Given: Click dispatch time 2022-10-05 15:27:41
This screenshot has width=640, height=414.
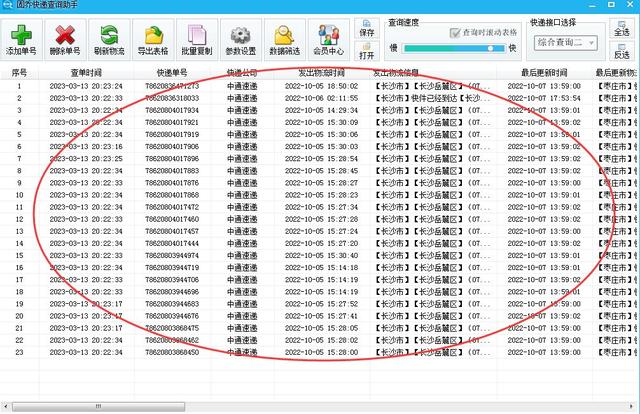Looking at the screenshot, I should tap(321, 316).
